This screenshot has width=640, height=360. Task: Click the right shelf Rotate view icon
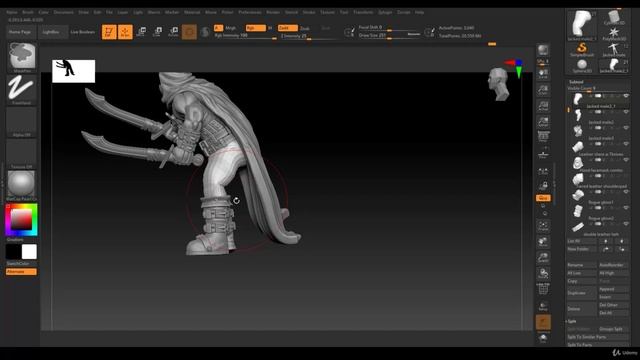tap(543, 273)
